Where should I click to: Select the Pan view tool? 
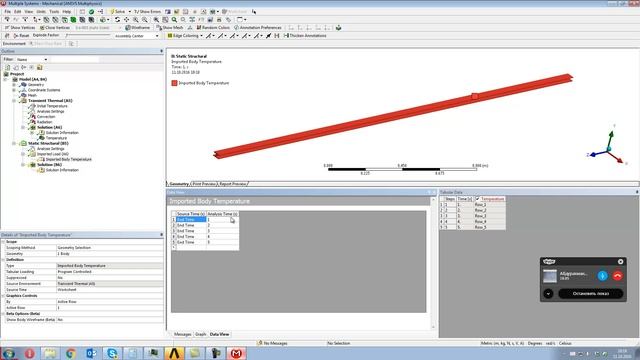tap(127, 20)
